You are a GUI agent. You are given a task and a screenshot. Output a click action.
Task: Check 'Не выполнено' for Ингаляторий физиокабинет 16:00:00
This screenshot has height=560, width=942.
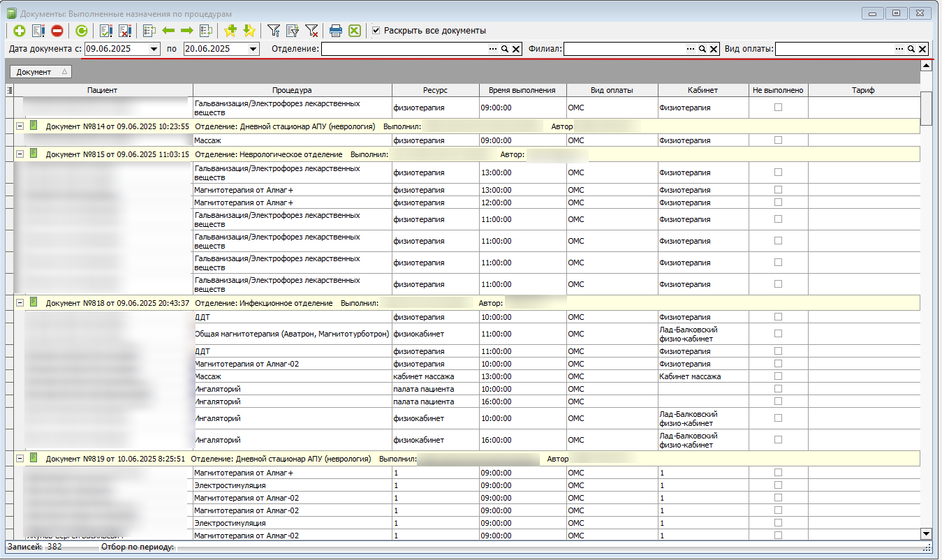778,439
